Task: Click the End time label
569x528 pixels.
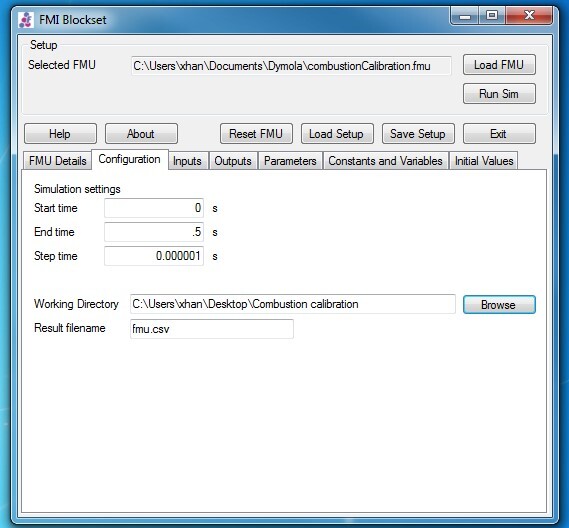Action: click(54, 232)
